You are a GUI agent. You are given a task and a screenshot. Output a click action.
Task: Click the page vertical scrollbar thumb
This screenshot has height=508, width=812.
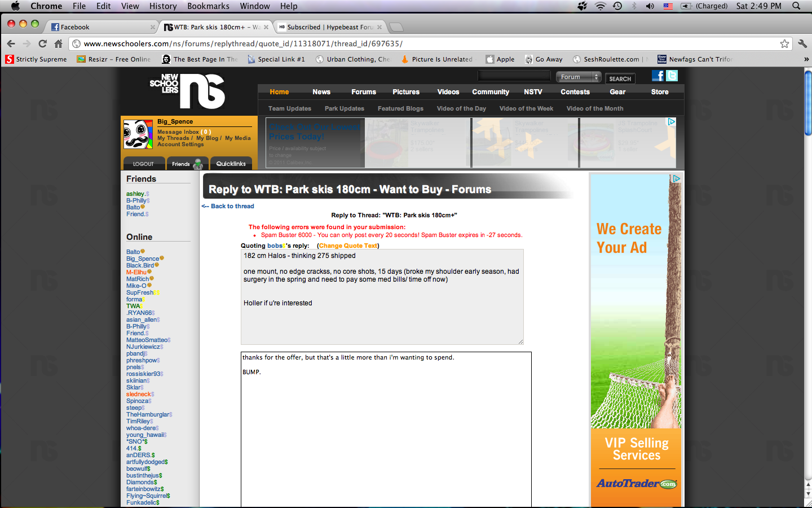tap(807, 104)
